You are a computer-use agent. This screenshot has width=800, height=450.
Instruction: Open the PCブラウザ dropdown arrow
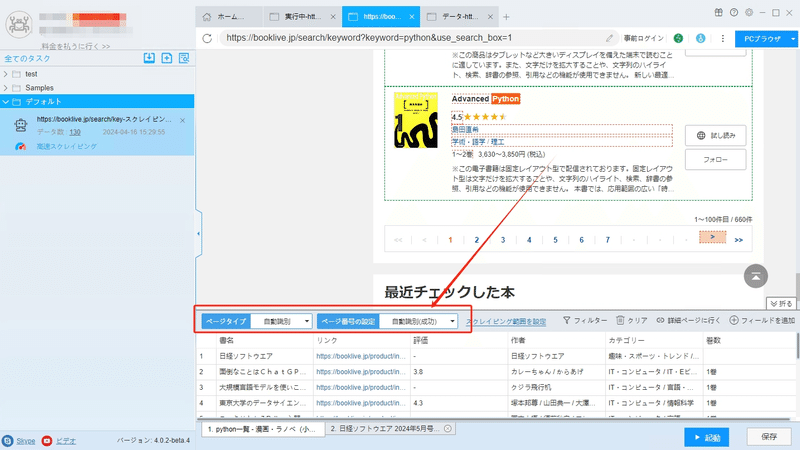pyautogui.click(x=792, y=39)
